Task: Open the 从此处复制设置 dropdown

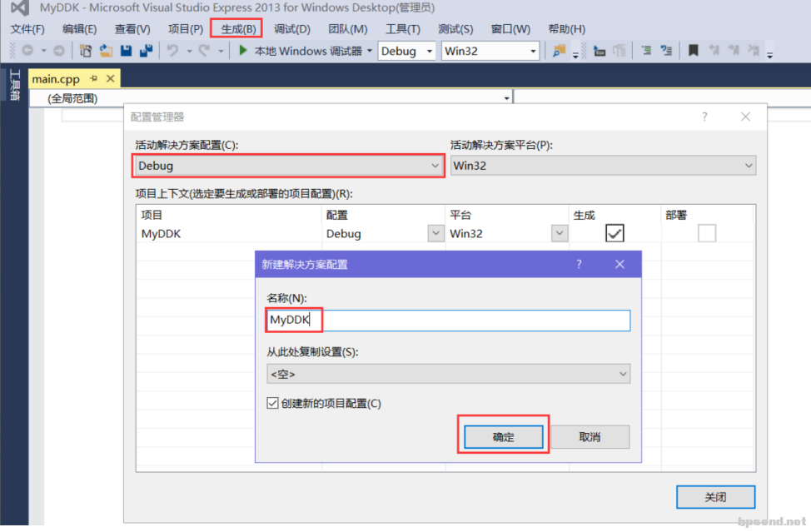Action: (449, 374)
